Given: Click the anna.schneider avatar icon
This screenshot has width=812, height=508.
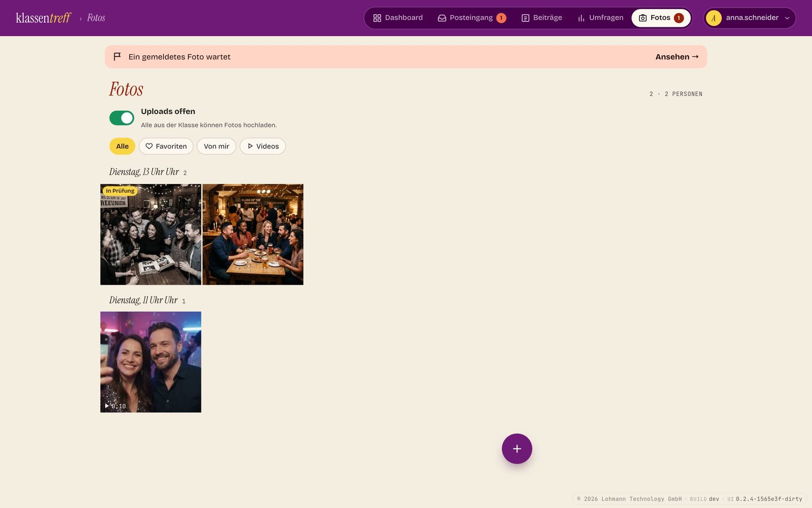Looking at the screenshot, I should click(x=714, y=18).
